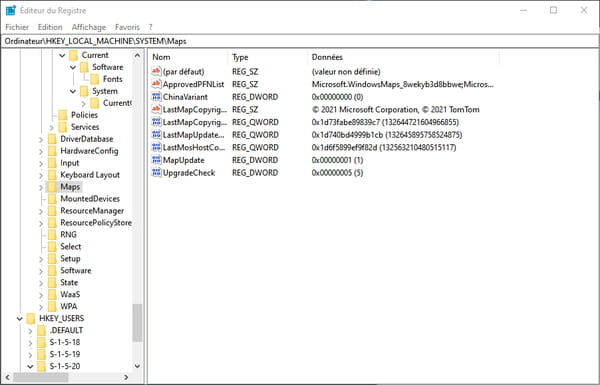The height and width of the screenshot is (385, 600).
Task: Collapse the System node under Current
Action: pos(73,91)
